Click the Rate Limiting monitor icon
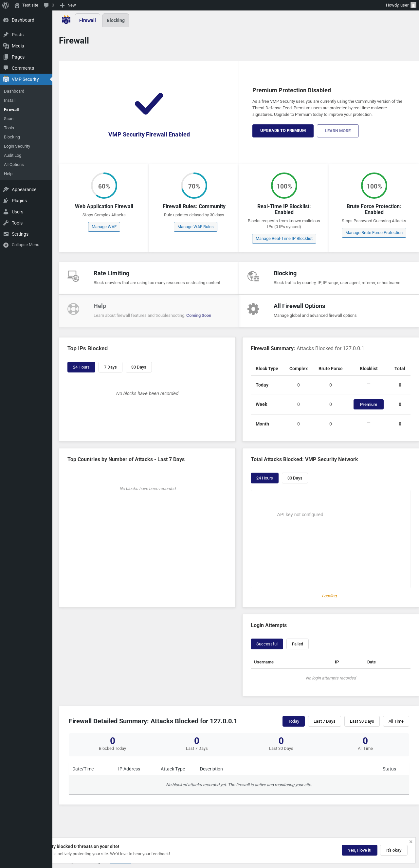Viewport: 419px width, 868px height. click(x=73, y=276)
